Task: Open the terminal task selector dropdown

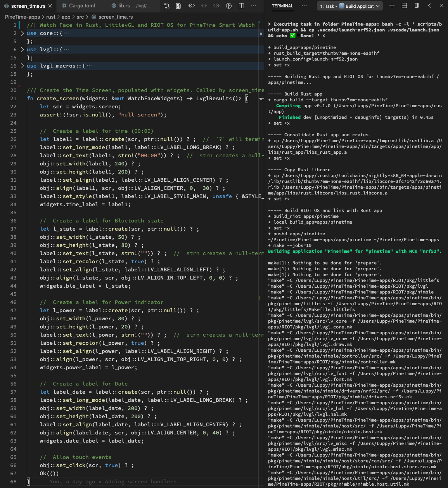Action: click(x=350, y=6)
